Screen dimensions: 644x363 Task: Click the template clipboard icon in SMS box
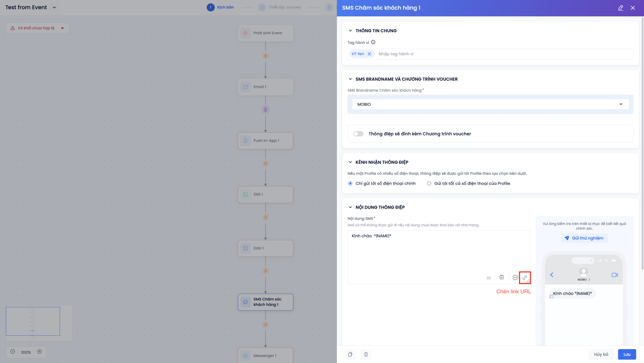coord(502,277)
